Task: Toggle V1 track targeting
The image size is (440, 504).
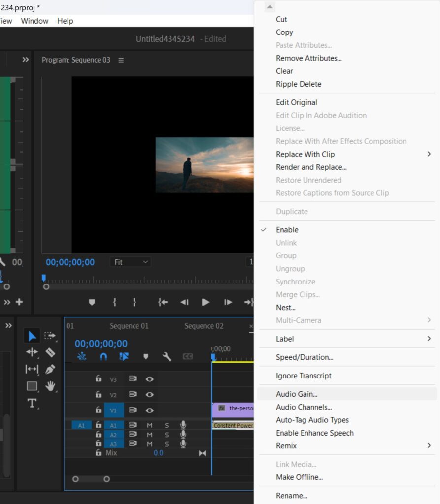Action: tap(114, 410)
